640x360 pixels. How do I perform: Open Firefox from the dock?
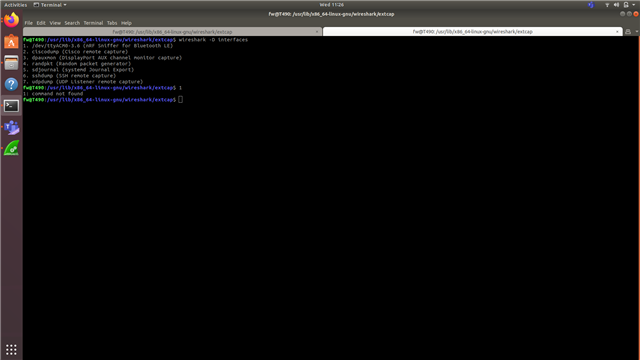point(11,20)
